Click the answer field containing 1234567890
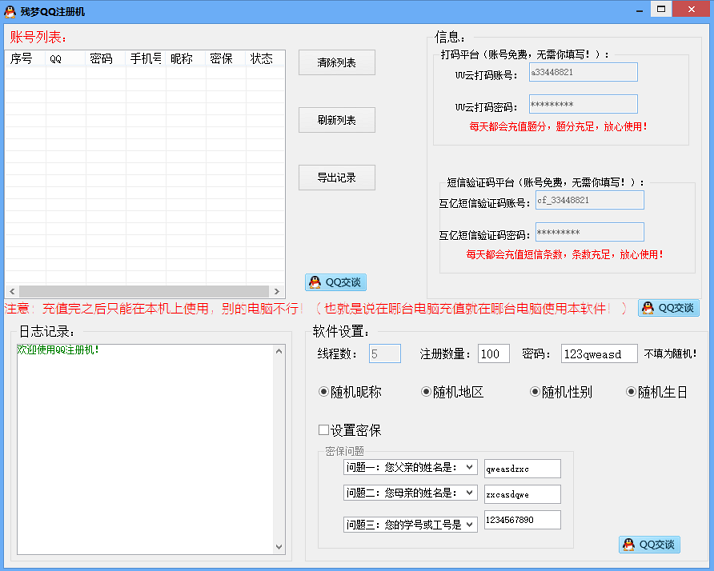This screenshot has width=714, height=571. click(x=522, y=520)
